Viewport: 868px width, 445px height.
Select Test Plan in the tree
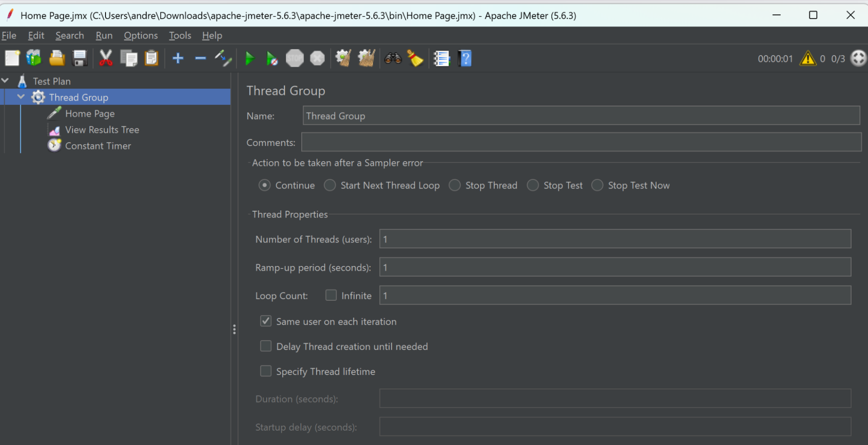pos(52,81)
